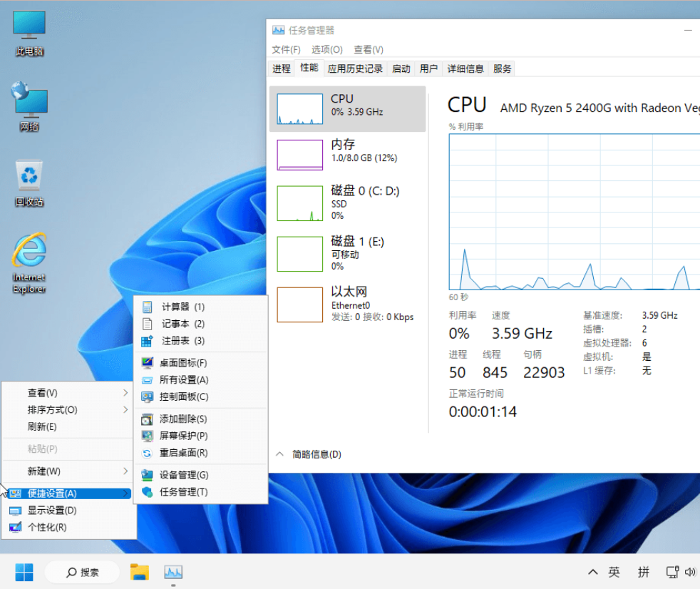Open the 此电脑 desktop icon

tap(29, 34)
